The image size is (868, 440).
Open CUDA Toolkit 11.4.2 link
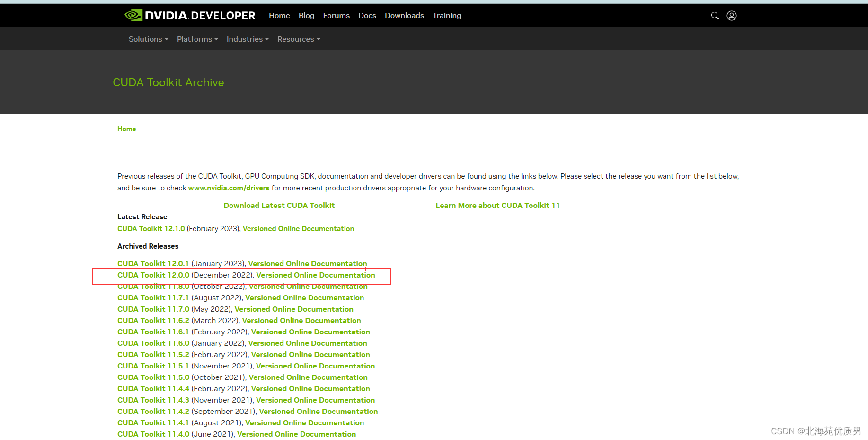[153, 412]
